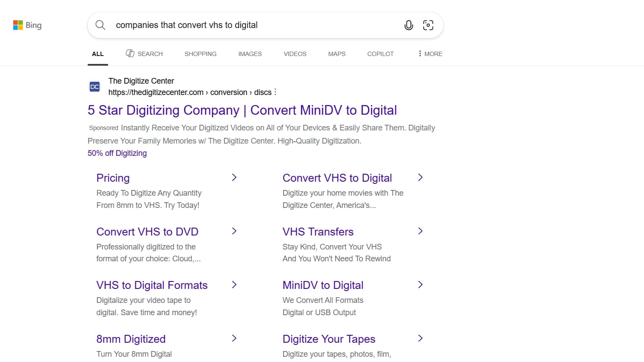
Task: Open the 5 Star Digitizing Company result
Action: [242, 110]
